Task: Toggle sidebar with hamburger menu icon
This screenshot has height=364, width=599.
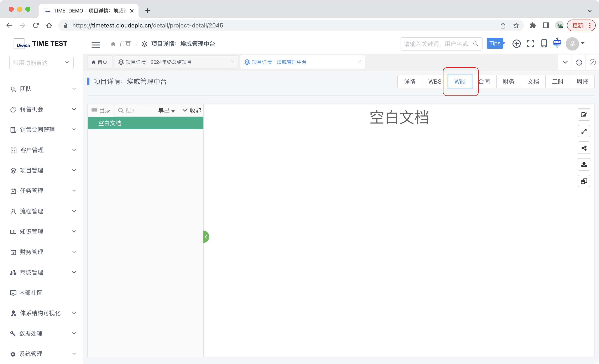Action: (x=95, y=45)
